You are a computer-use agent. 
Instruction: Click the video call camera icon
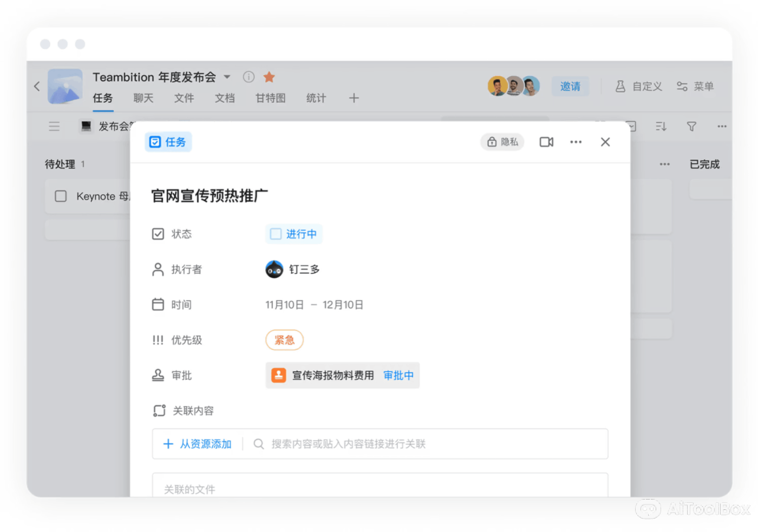546,142
